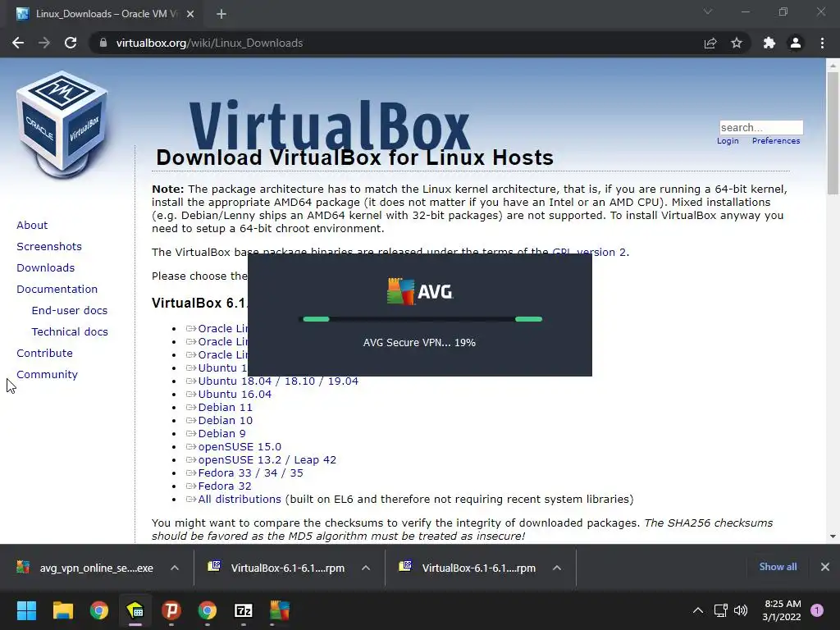Open a new browser tab
This screenshot has height=630, width=840.
[x=221, y=14]
